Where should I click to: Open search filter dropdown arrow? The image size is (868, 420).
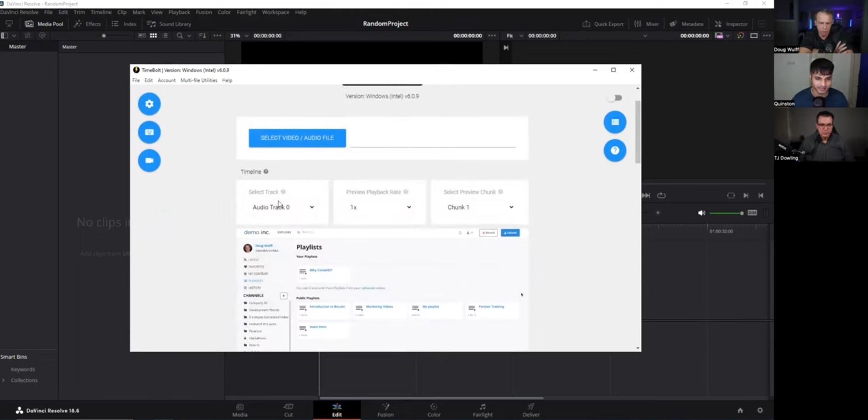pos(189,35)
